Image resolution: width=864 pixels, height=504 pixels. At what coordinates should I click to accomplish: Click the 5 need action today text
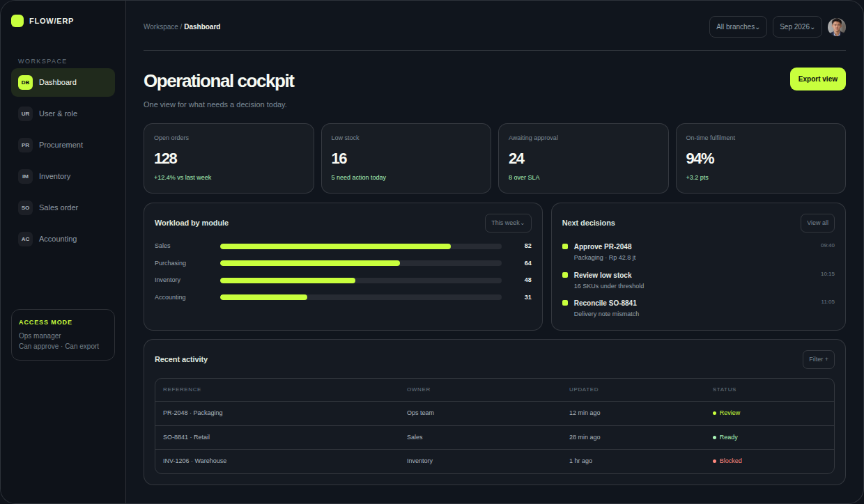pyautogui.click(x=359, y=178)
